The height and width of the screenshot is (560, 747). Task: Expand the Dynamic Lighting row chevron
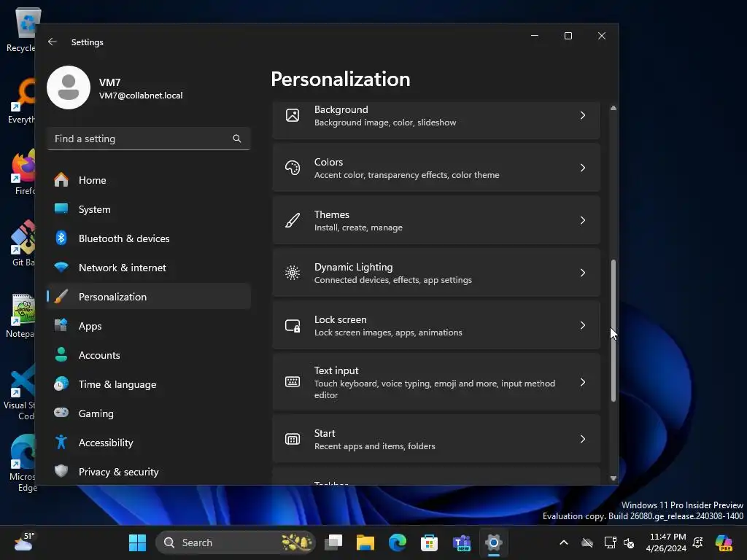[x=583, y=273]
